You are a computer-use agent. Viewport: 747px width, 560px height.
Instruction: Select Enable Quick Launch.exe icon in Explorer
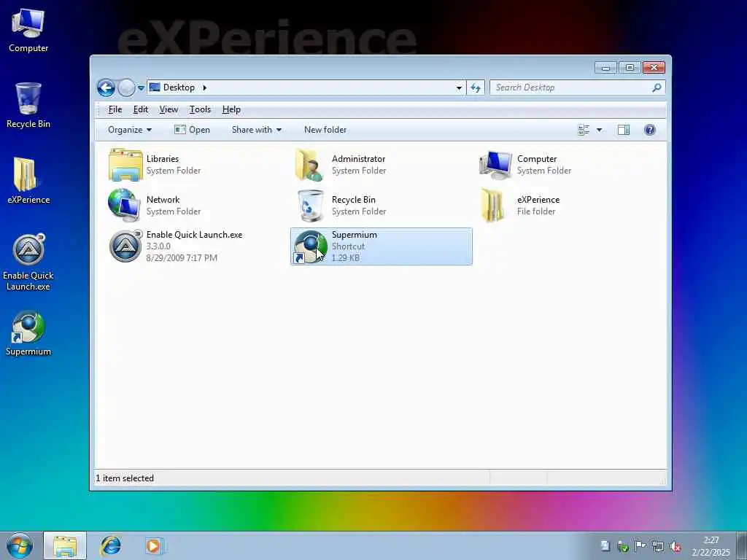[x=125, y=246]
